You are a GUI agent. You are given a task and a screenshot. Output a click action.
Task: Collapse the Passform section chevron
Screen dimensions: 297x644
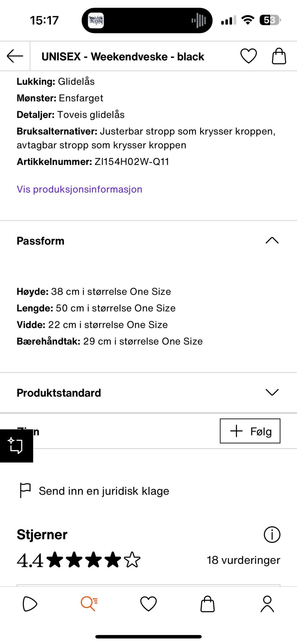tap(272, 240)
